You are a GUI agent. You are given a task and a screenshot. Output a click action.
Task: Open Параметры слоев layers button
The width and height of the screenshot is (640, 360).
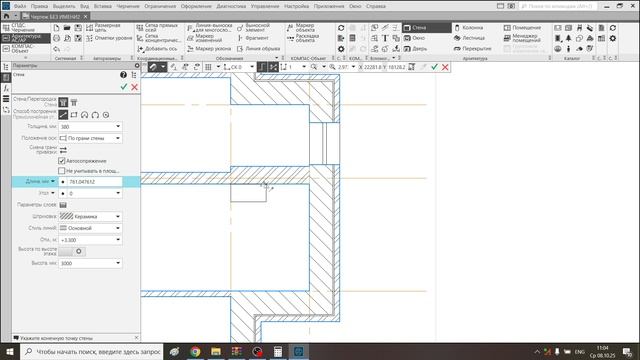pyautogui.click(x=63, y=205)
